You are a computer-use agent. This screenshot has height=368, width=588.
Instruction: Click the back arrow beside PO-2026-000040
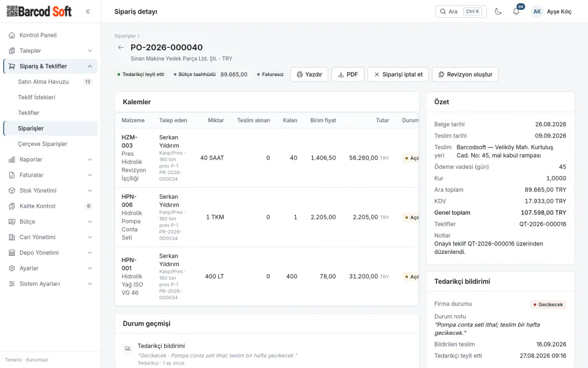click(121, 47)
